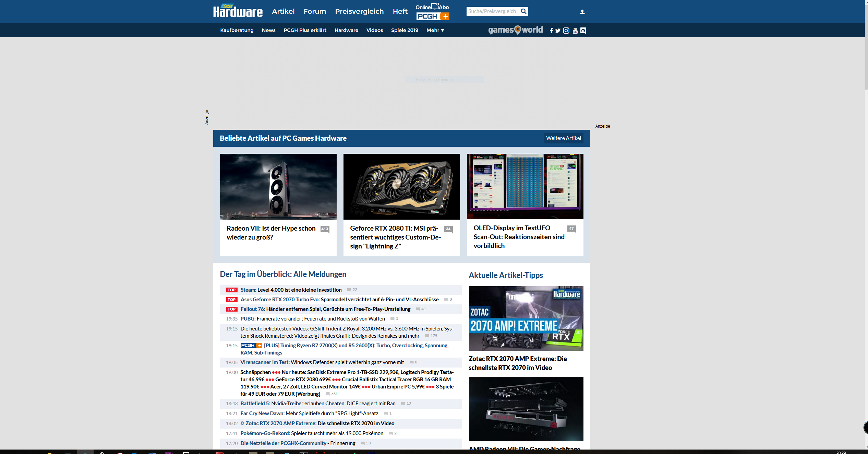The width and height of the screenshot is (868, 454).
Task: Open the PCGH Plus online subscription logo
Action: (433, 12)
